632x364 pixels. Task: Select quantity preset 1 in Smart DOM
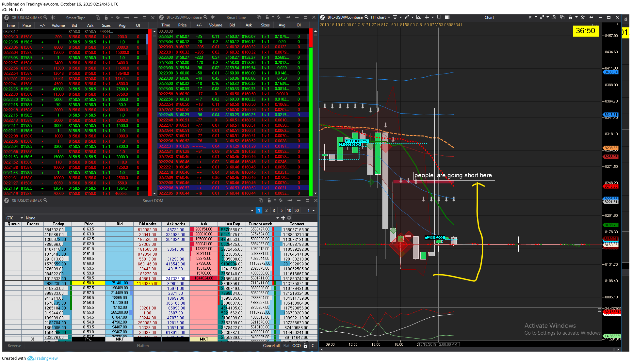259,210
